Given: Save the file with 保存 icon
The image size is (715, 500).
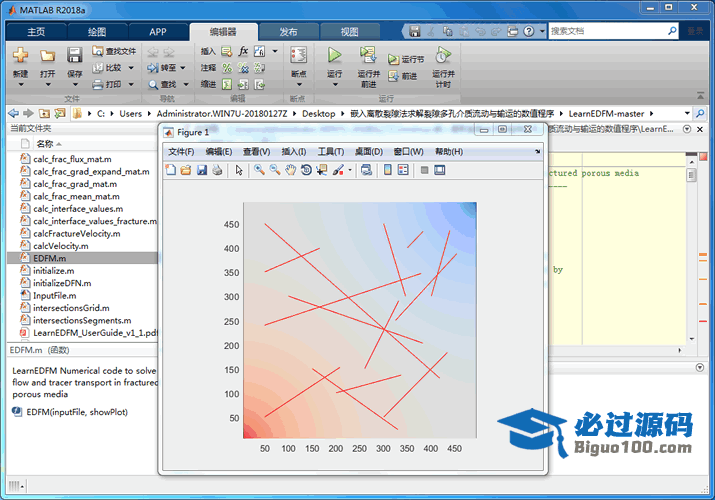Looking at the screenshot, I should [74, 55].
